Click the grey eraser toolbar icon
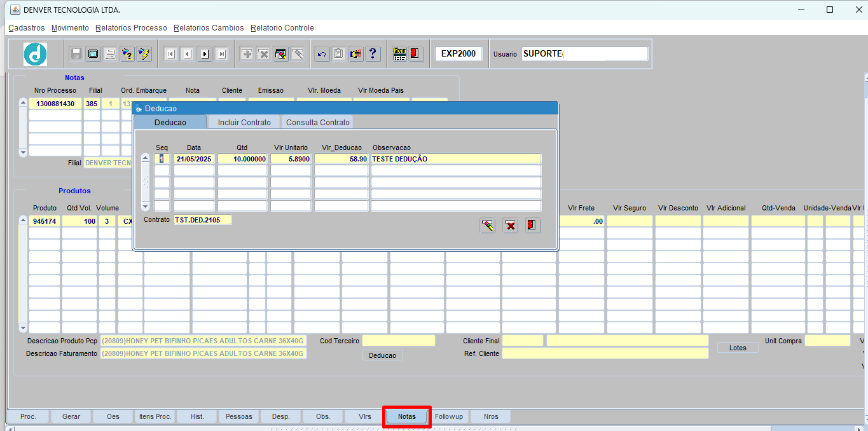 point(298,54)
